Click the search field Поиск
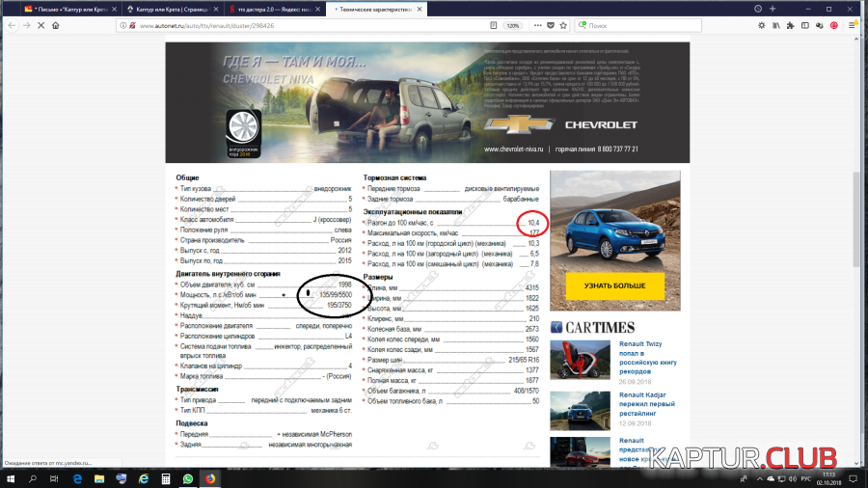The width and height of the screenshot is (868, 488). (x=637, y=25)
